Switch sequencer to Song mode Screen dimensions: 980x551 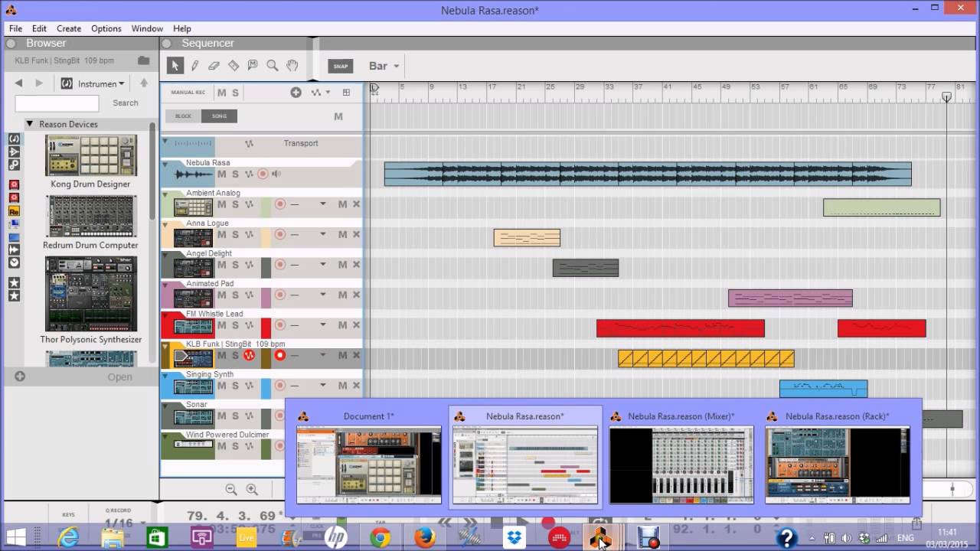point(220,116)
